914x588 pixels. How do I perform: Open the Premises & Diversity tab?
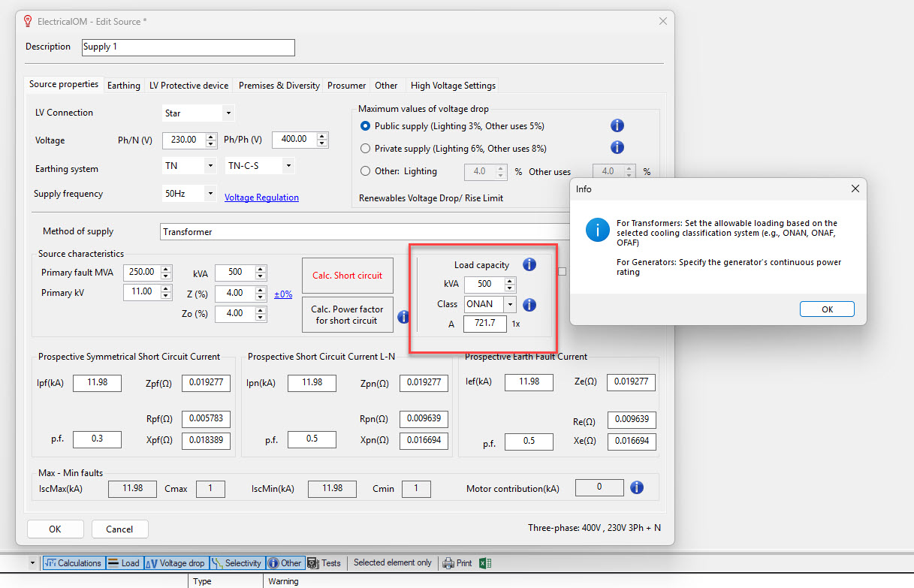tap(278, 85)
